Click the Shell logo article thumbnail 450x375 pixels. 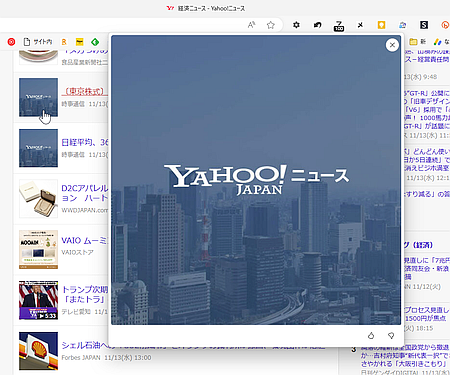coord(38,351)
